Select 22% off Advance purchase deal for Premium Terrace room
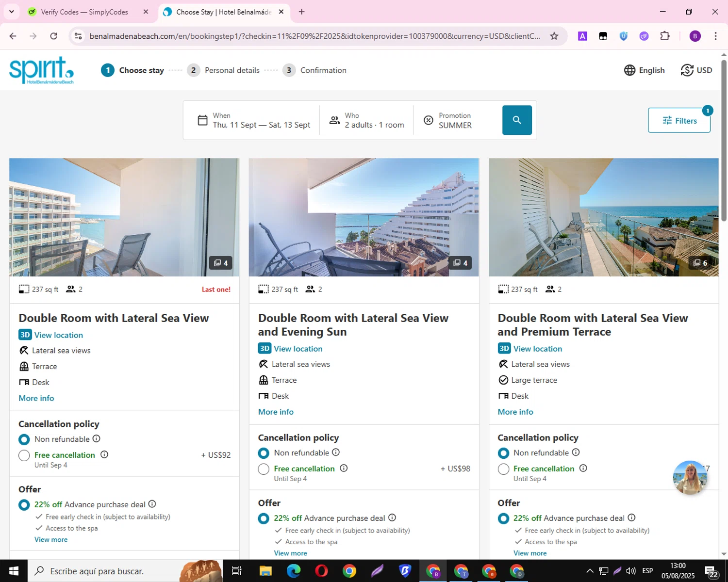The height and width of the screenshot is (582, 728). [504, 518]
